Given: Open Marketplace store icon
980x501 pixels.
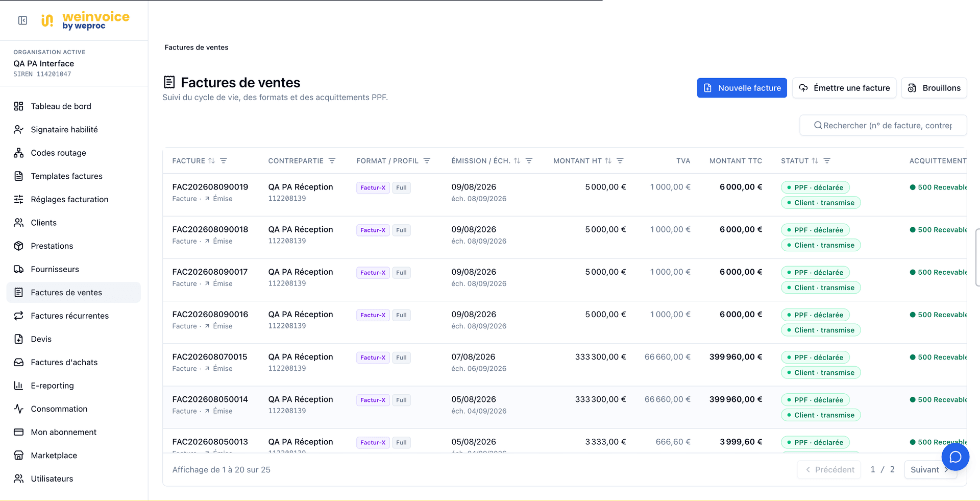Looking at the screenshot, I should pos(19,455).
